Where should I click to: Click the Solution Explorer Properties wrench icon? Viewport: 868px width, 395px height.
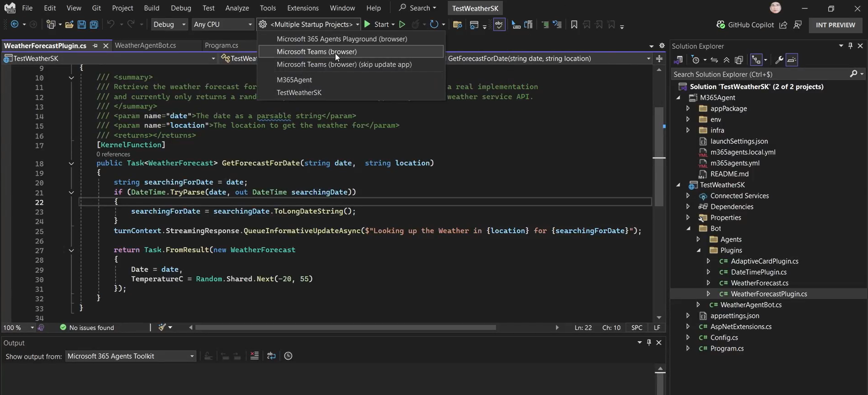[x=779, y=60]
